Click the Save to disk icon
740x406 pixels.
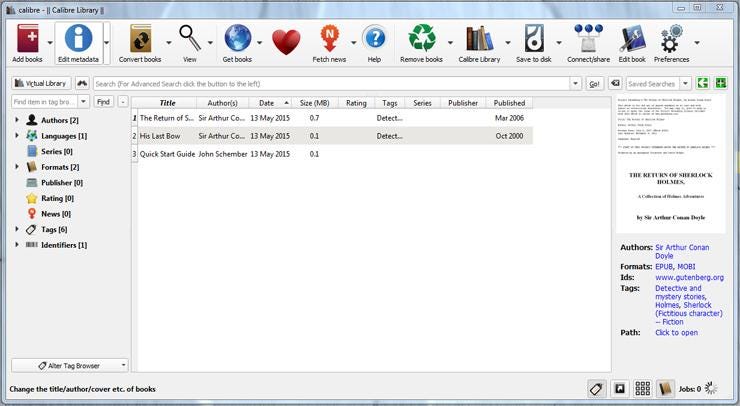tap(534, 39)
